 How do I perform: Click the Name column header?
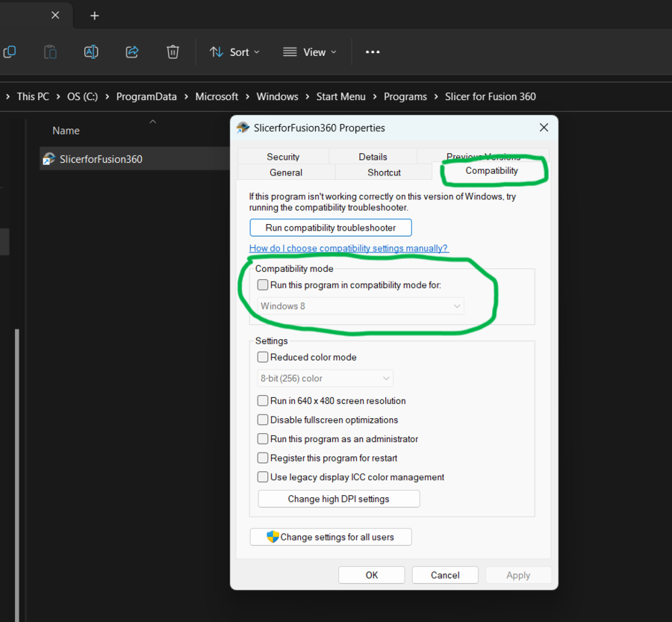[x=66, y=131]
